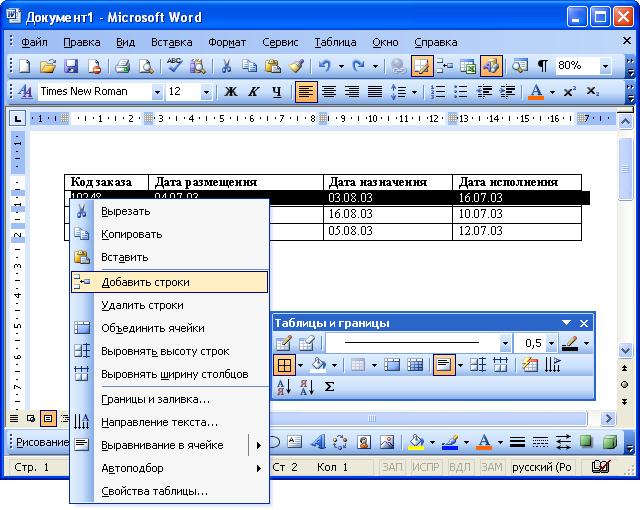Toggle right text alignment
The width and height of the screenshot is (640, 510).
tap(352, 91)
